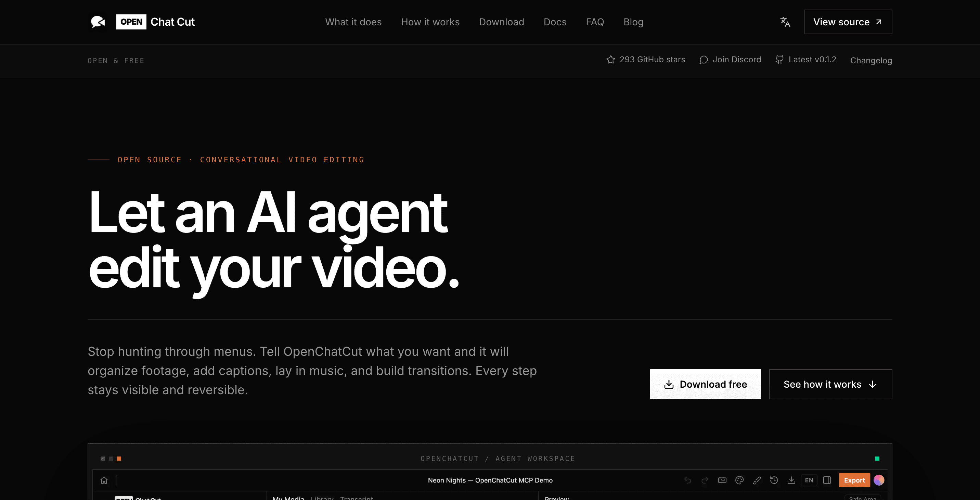
Task: Open keyboard shortcuts icon in demo toolbar
Action: (x=722, y=480)
